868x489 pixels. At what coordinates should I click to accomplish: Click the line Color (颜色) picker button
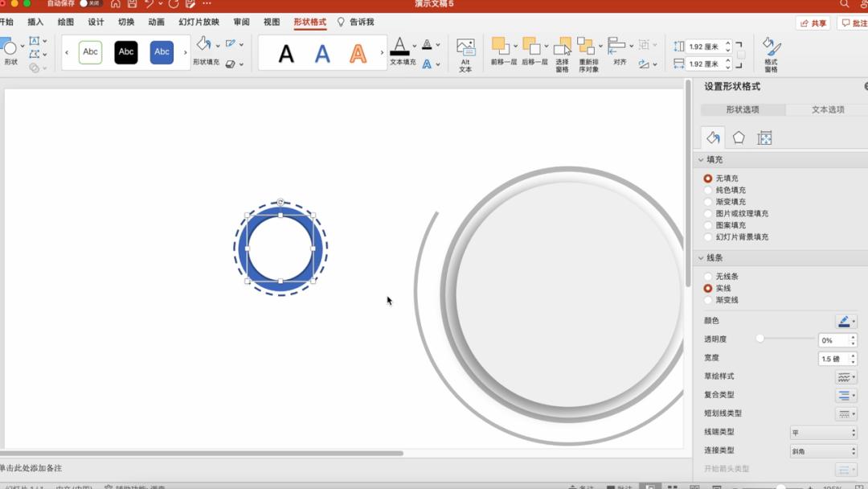point(845,322)
